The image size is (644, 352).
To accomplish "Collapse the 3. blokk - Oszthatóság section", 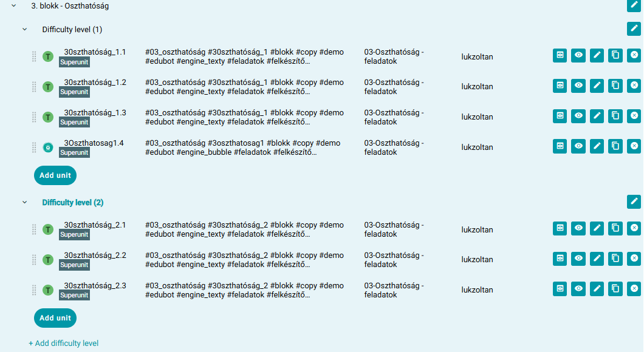I will tap(14, 5).
